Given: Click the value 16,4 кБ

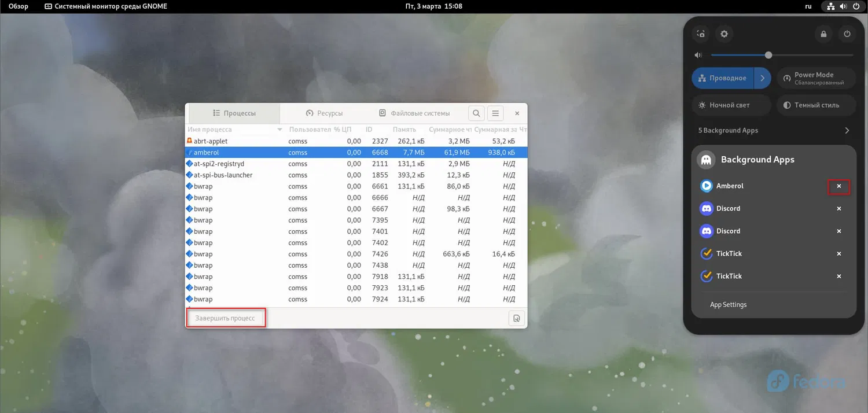Looking at the screenshot, I should pos(504,255).
